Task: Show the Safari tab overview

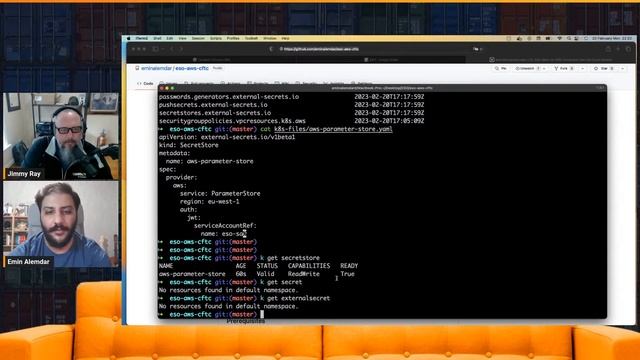Action: coord(628,49)
